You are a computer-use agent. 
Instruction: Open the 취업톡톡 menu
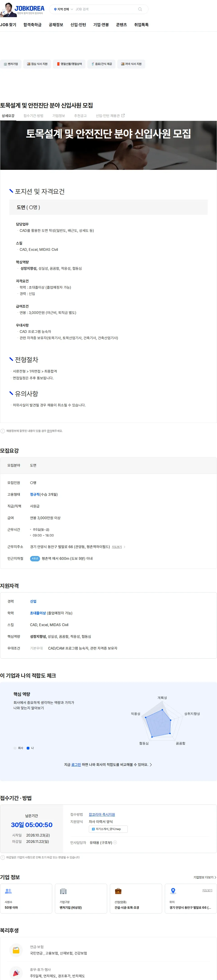point(142,25)
